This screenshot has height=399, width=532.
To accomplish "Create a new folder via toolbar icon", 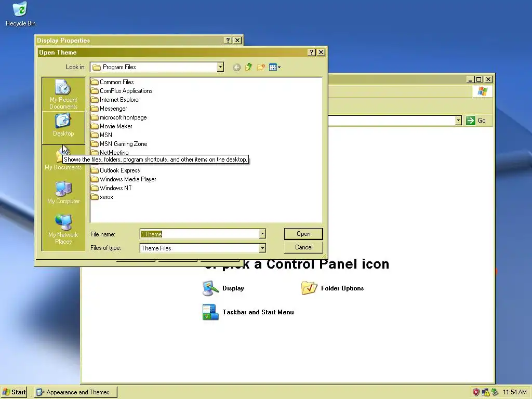I will (261, 67).
